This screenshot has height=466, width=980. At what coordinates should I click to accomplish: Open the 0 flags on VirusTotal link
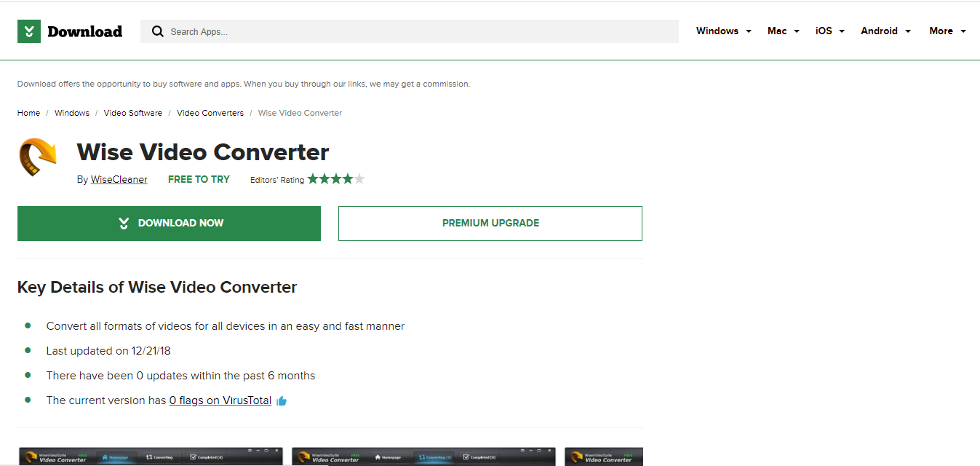220,400
